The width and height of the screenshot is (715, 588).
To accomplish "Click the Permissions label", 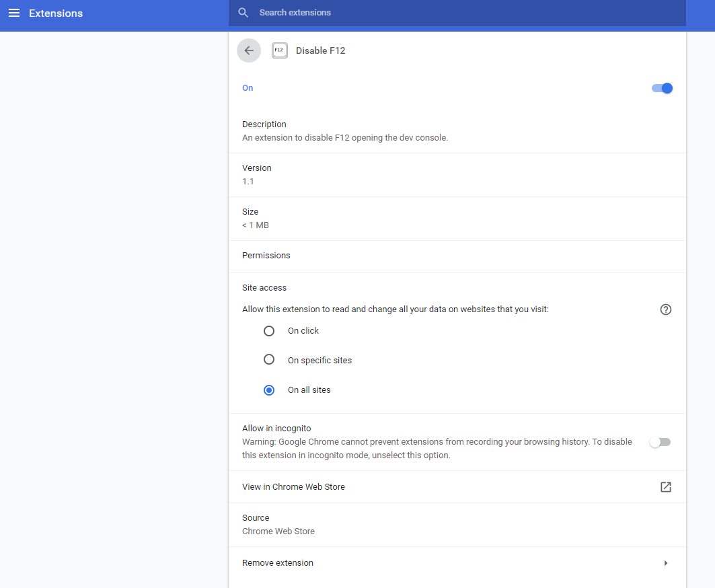I will [266, 256].
